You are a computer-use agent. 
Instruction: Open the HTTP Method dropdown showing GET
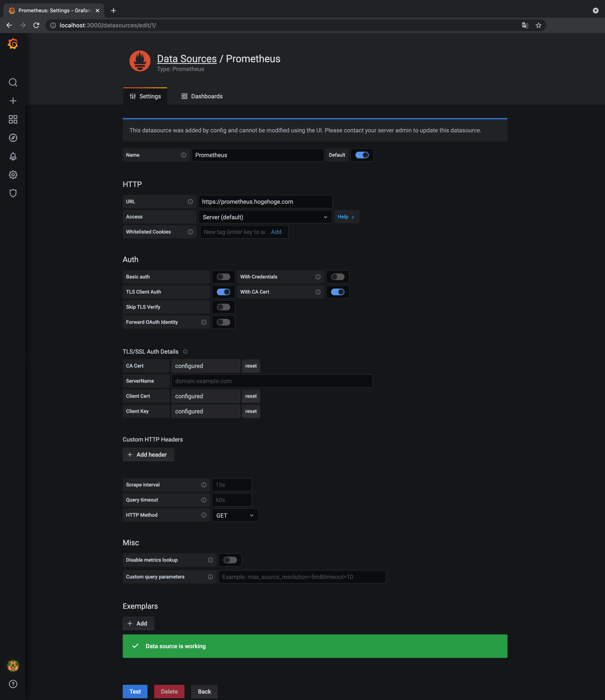point(235,515)
